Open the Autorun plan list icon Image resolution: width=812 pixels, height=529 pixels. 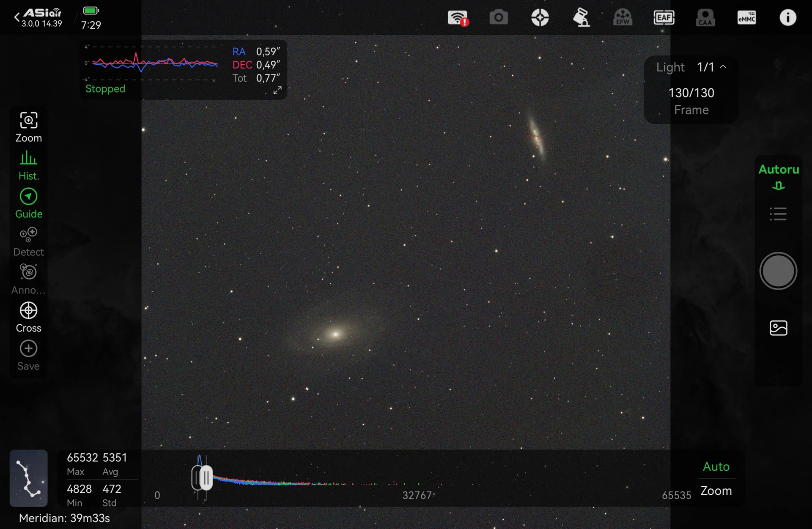[x=778, y=214]
